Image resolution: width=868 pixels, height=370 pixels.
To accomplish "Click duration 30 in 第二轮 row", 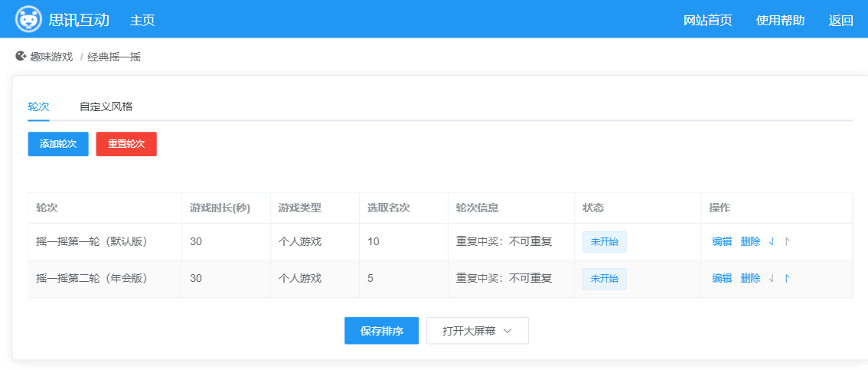I will (196, 279).
